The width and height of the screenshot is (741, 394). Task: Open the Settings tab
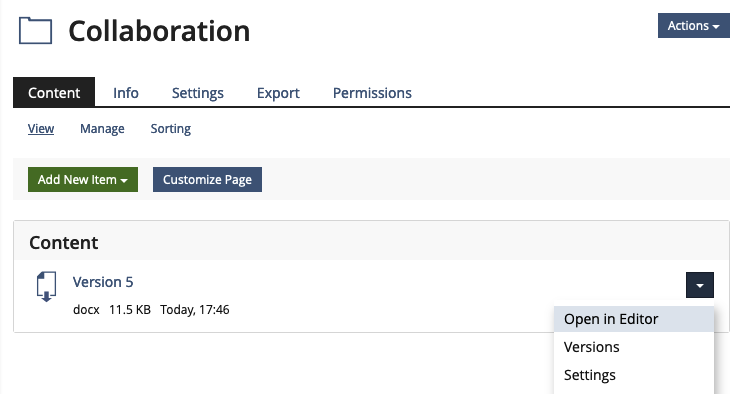(198, 93)
